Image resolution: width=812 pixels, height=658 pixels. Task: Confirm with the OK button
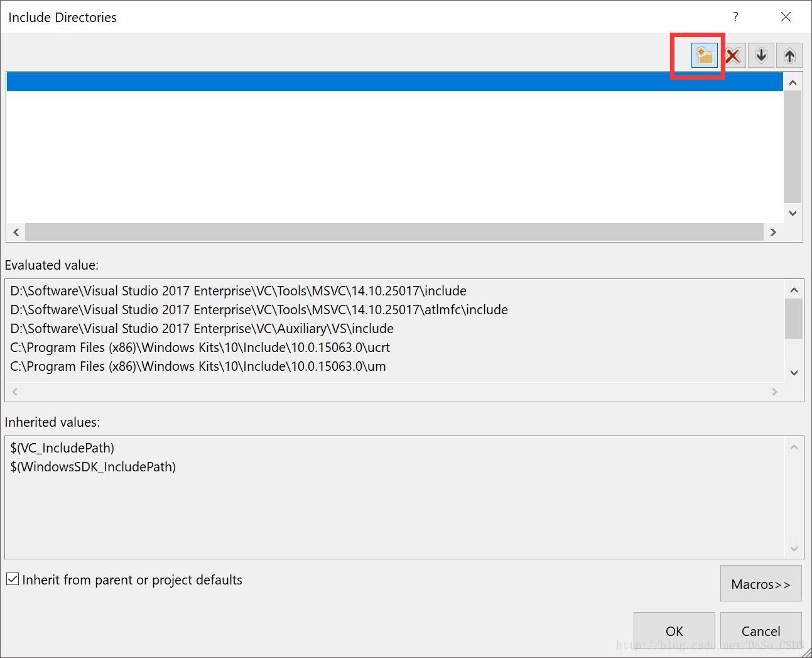pyautogui.click(x=674, y=630)
